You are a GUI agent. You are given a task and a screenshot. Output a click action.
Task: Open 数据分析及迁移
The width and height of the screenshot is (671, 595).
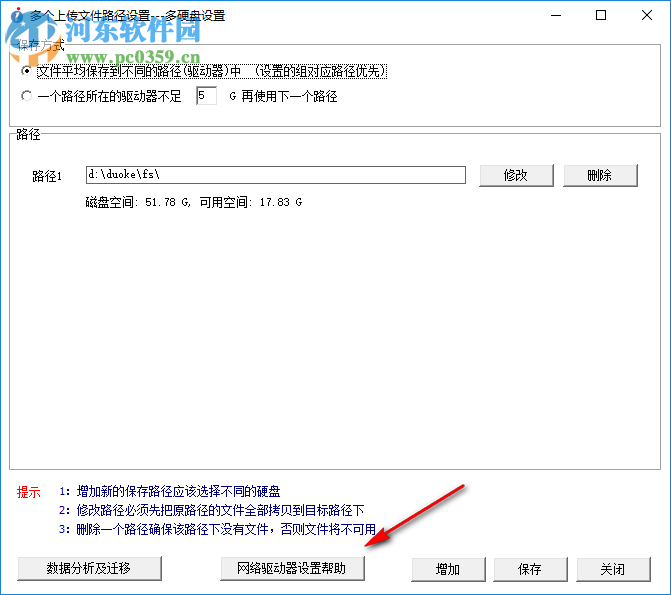click(89, 568)
